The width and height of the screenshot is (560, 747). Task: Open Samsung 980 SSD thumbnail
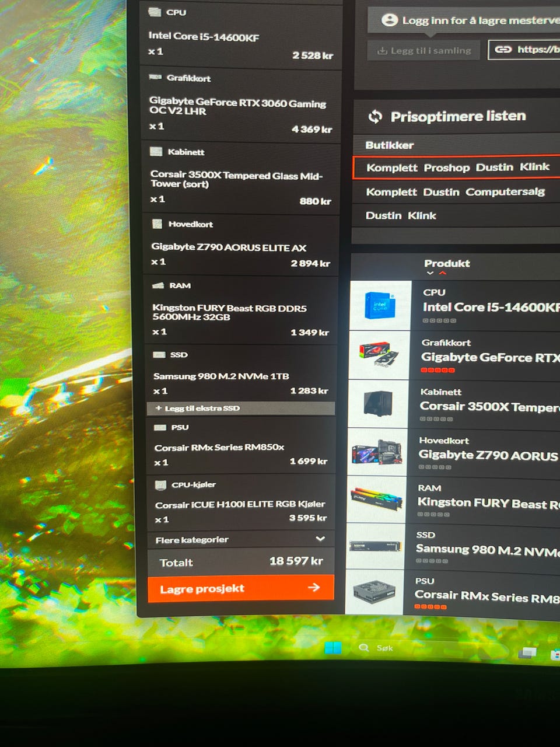tap(375, 546)
